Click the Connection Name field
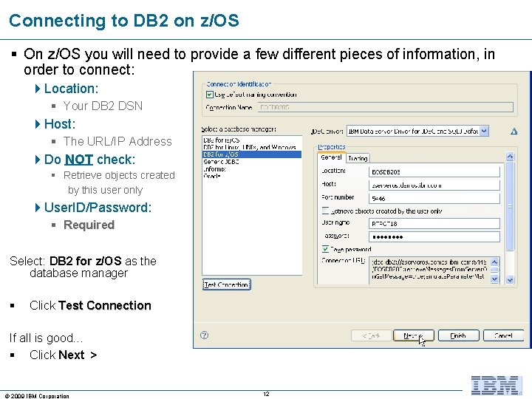 (386, 107)
